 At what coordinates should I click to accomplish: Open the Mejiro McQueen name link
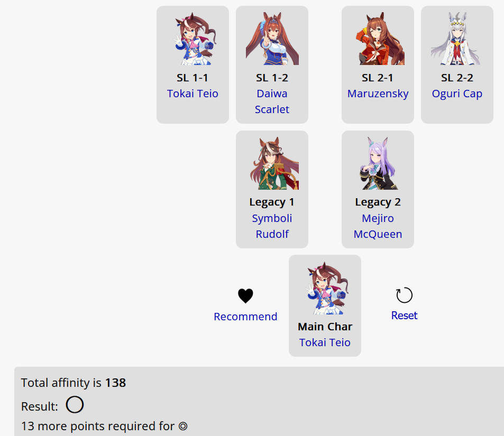pos(378,226)
